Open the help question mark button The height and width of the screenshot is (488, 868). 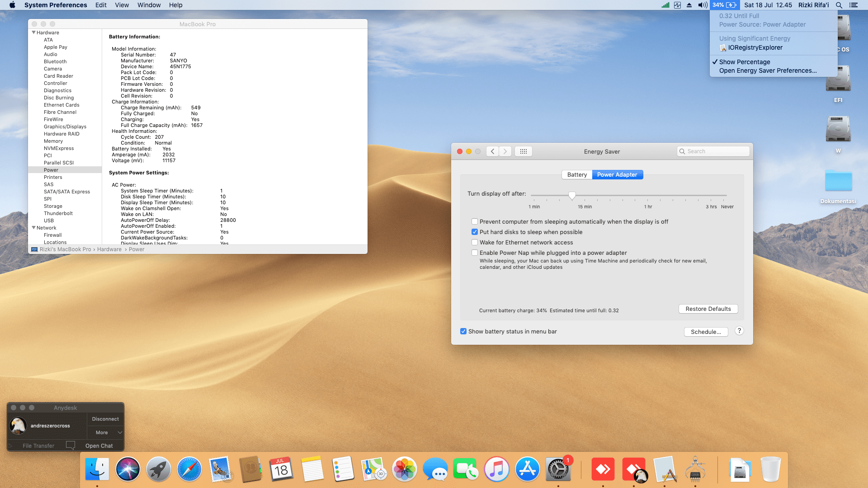click(x=739, y=331)
